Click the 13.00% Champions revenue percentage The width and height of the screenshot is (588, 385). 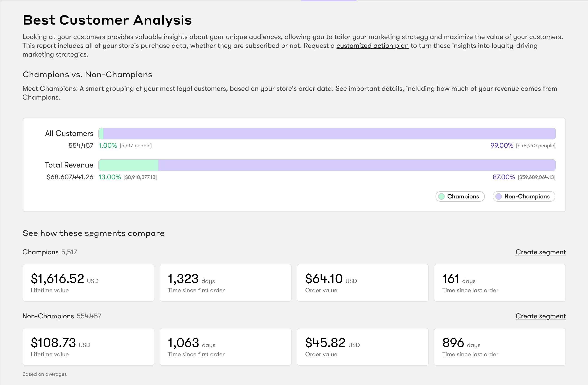110,177
